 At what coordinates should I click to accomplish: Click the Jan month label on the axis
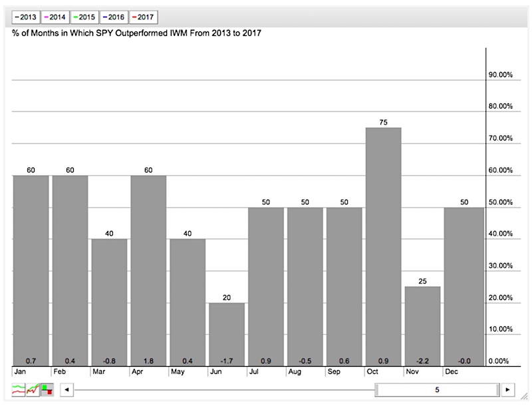(x=20, y=371)
